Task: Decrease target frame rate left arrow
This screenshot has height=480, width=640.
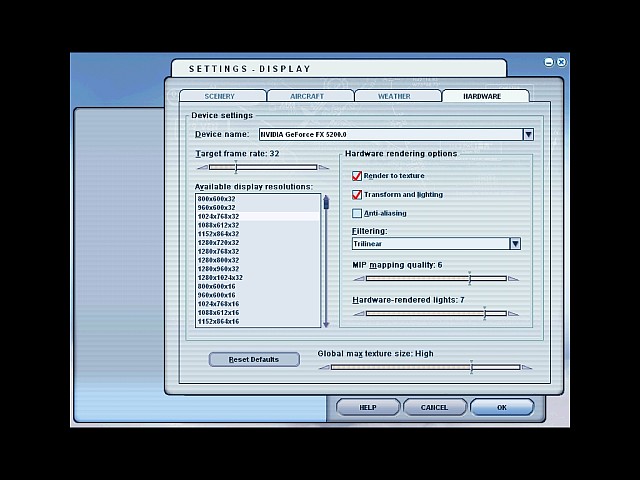Action: point(202,167)
